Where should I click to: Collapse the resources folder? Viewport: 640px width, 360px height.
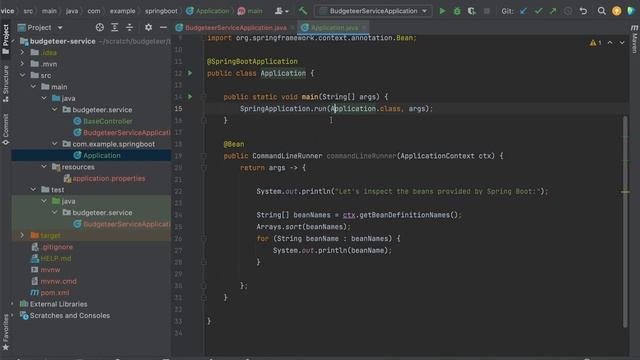[44, 167]
